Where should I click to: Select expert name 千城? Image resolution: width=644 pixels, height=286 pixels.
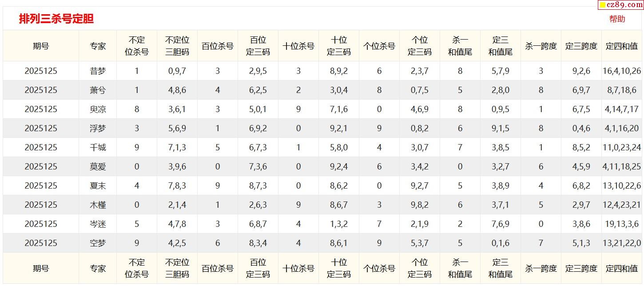(98, 147)
